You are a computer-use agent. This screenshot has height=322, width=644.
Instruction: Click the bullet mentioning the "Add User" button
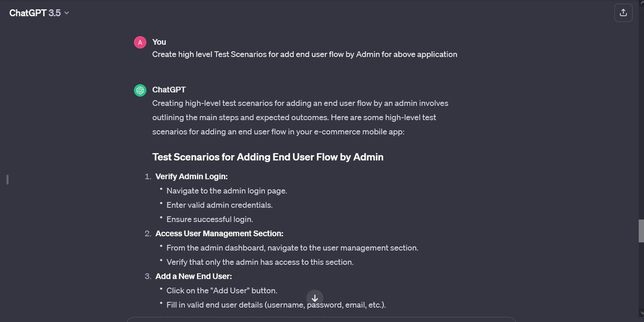click(x=221, y=291)
